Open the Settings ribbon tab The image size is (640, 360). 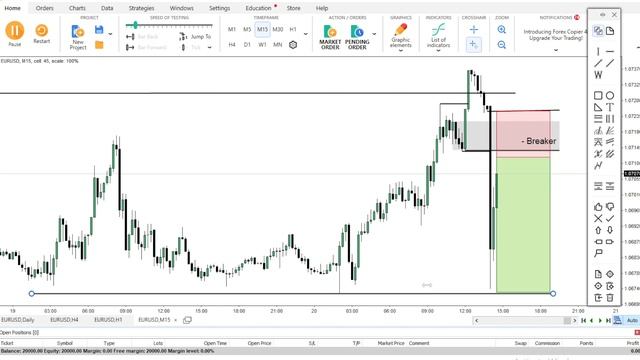(x=220, y=8)
